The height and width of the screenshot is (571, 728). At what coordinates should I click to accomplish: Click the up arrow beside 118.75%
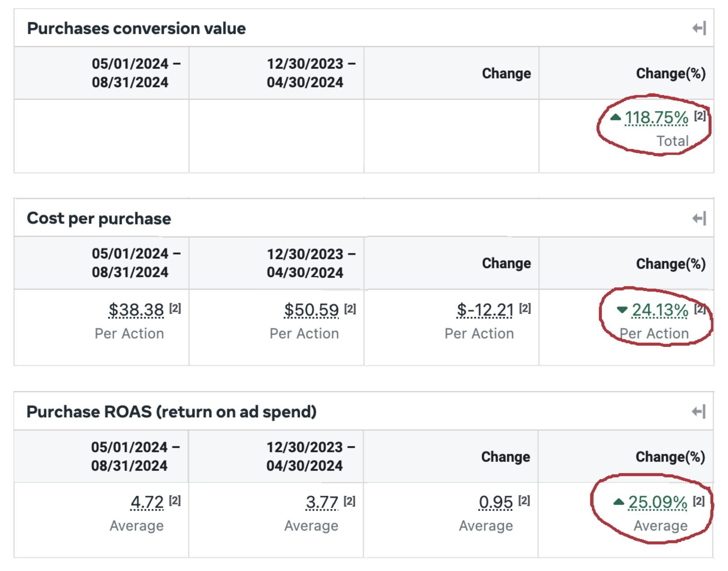pos(615,117)
